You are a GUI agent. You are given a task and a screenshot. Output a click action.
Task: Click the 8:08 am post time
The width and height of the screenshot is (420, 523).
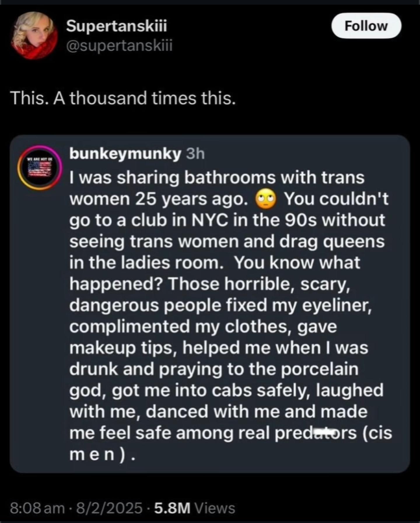click(x=37, y=508)
